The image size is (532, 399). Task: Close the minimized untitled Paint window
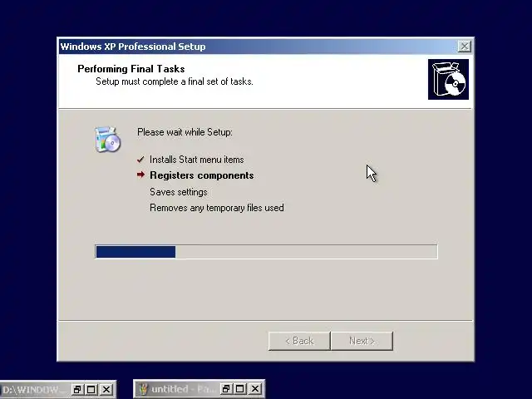coord(255,389)
